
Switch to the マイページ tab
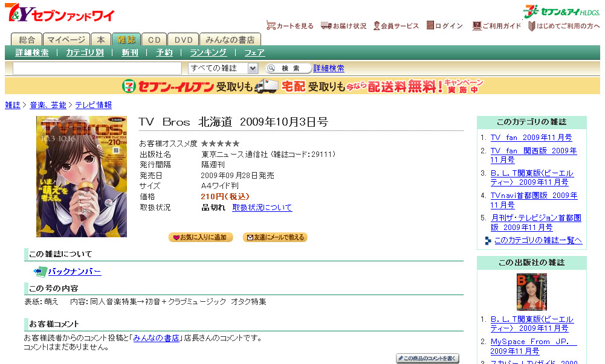(x=66, y=40)
